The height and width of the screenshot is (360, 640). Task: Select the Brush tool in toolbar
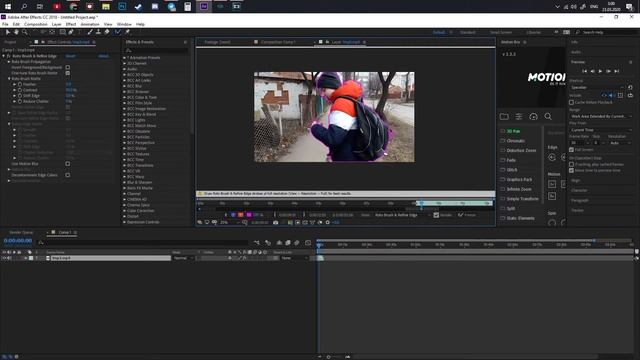click(x=90, y=32)
